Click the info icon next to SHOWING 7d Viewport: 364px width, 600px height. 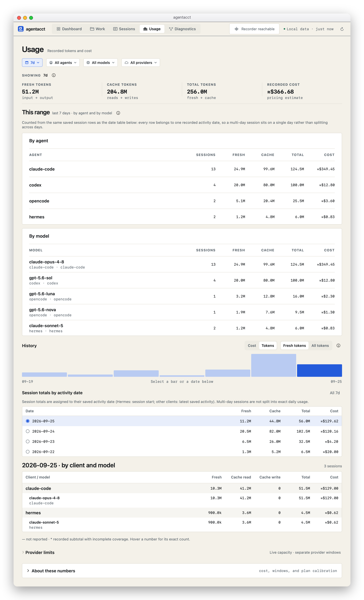click(54, 75)
